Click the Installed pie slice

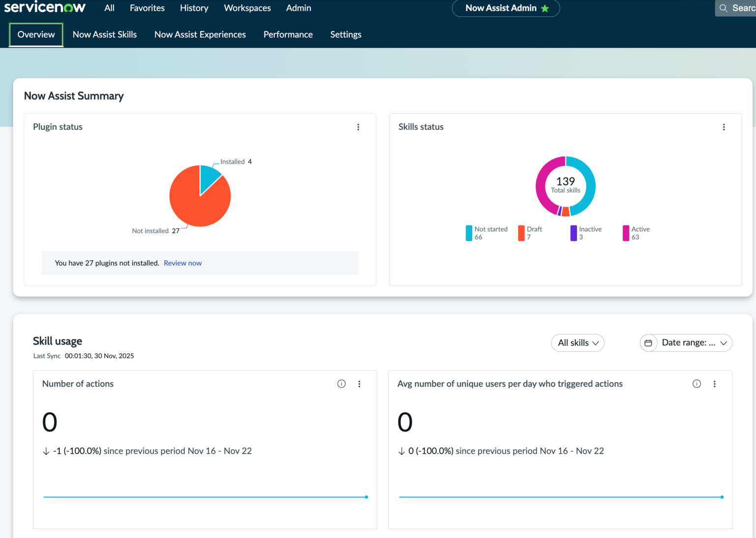(x=209, y=177)
